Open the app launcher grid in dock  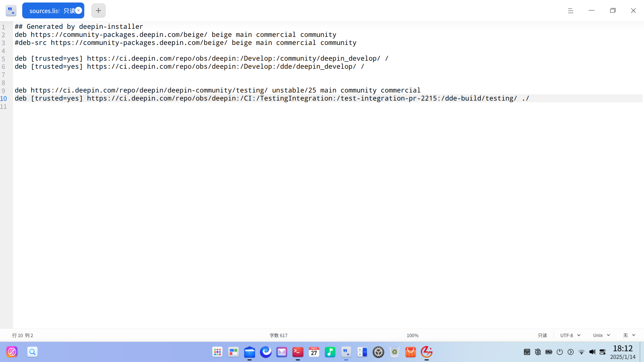(x=217, y=352)
